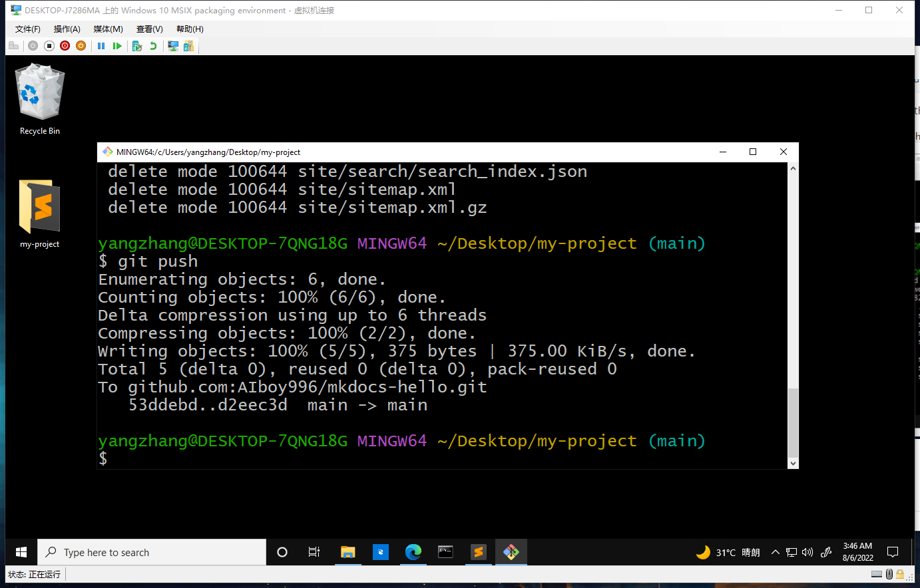The width and height of the screenshot is (920, 588).
Task: Open the Git Bash icon in the taskbar
Action: [x=511, y=552]
